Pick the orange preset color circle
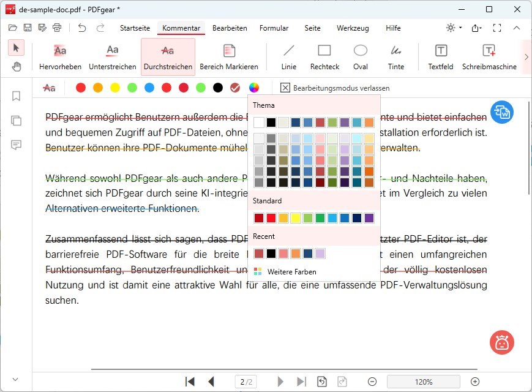The image size is (532, 392). (98, 88)
